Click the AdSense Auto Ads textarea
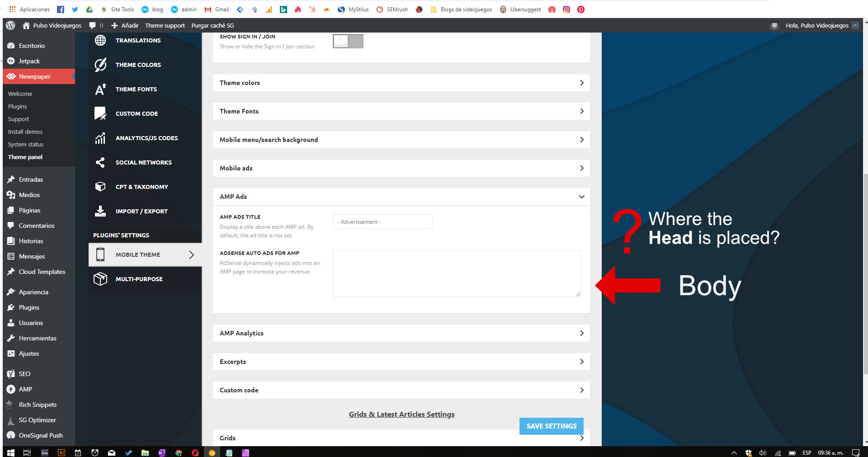 pyautogui.click(x=457, y=273)
